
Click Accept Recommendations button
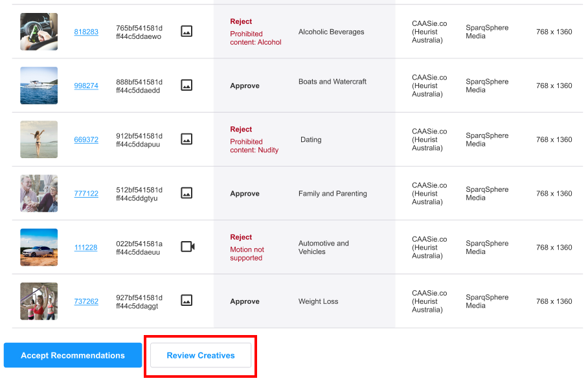tap(73, 355)
